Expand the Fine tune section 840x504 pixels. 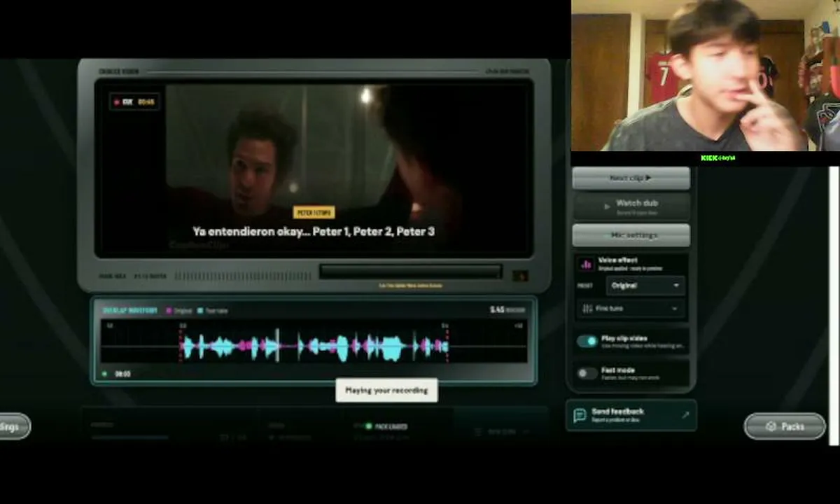click(631, 309)
